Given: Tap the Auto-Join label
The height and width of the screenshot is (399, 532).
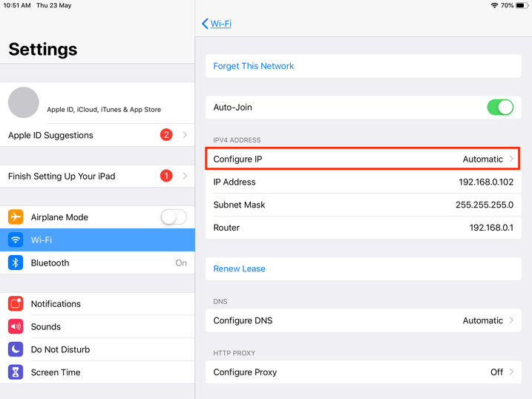Looking at the screenshot, I should pyautogui.click(x=232, y=108).
